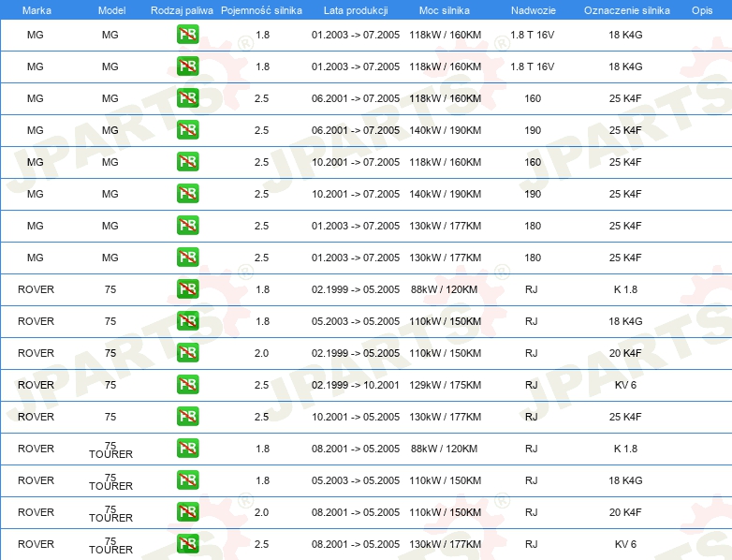Viewport: 732px width, 560px height.
Task: Click fuel icon in 75 Tourer 2.0 row
Action: (x=187, y=512)
